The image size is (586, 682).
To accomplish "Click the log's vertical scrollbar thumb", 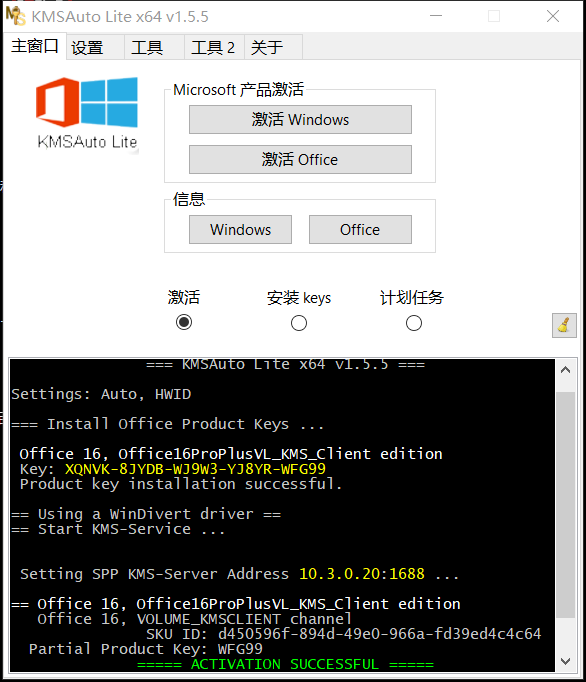I will 566,505.
